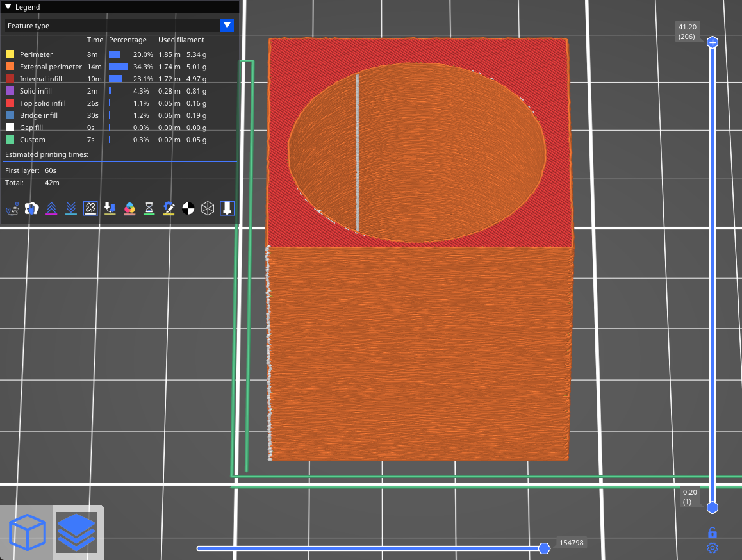Enable shells wireframe cube display
The width and height of the screenshot is (742, 560).
(x=208, y=208)
